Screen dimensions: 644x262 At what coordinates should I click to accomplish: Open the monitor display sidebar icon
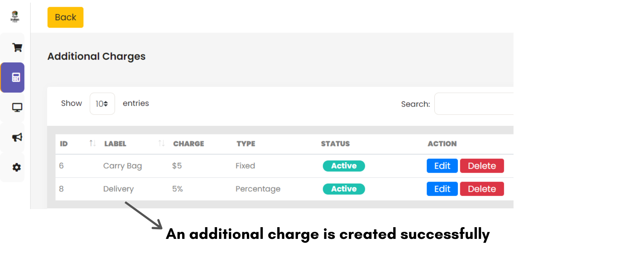pyautogui.click(x=17, y=108)
